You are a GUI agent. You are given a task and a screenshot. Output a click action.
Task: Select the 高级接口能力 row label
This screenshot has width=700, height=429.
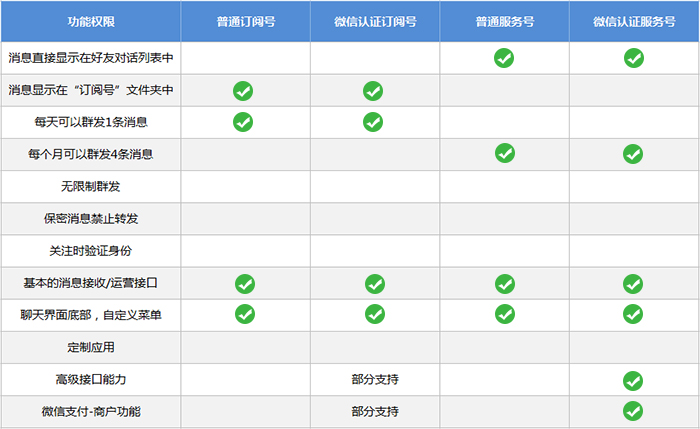click(91, 379)
